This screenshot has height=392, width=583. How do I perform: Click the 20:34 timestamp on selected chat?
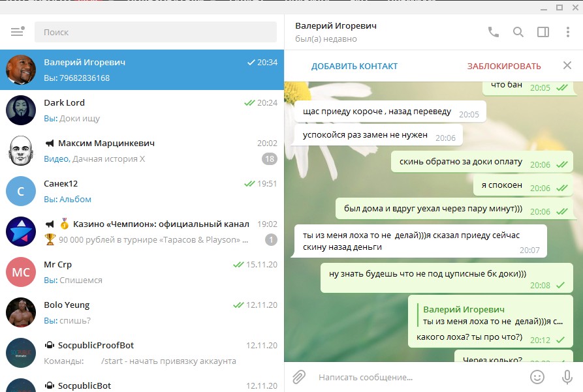267,63
